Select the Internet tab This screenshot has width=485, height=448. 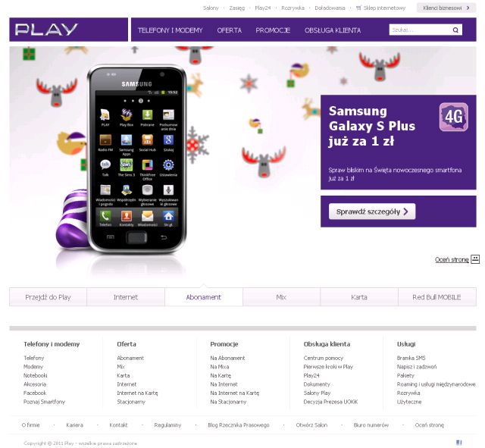126,297
